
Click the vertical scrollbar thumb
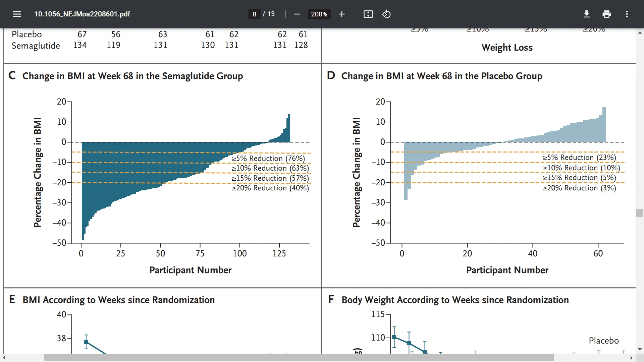[x=640, y=213]
